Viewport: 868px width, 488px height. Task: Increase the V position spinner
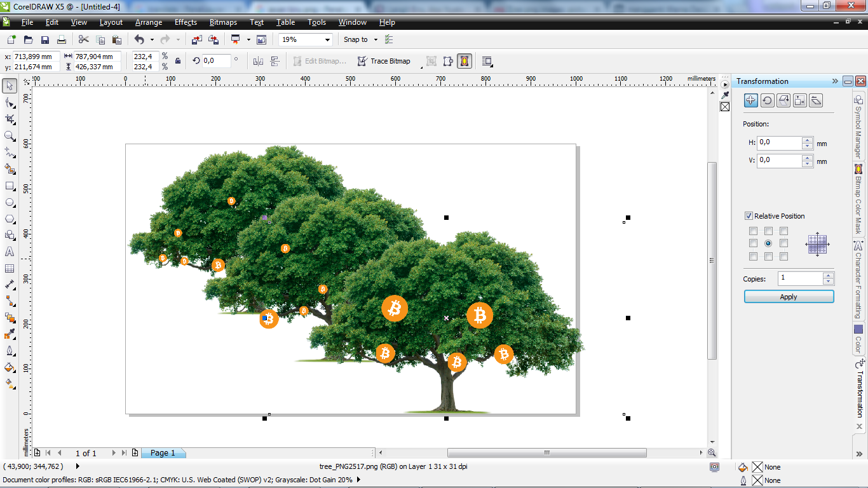pyautogui.click(x=808, y=158)
